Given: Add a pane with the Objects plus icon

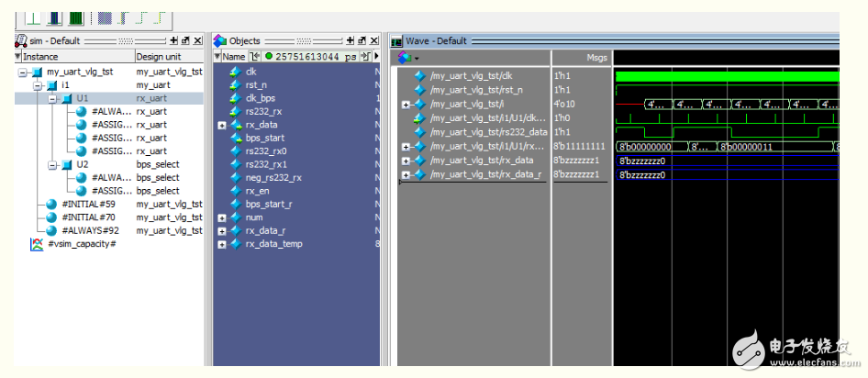Looking at the screenshot, I should click(351, 40).
